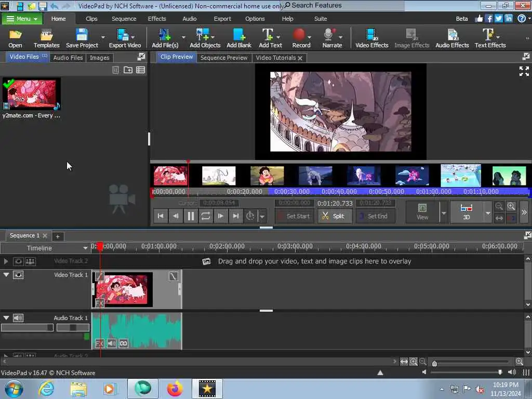Click the blue help question icon
The height and width of the screenshot is (399, 532).
click(x=522, y=19)
